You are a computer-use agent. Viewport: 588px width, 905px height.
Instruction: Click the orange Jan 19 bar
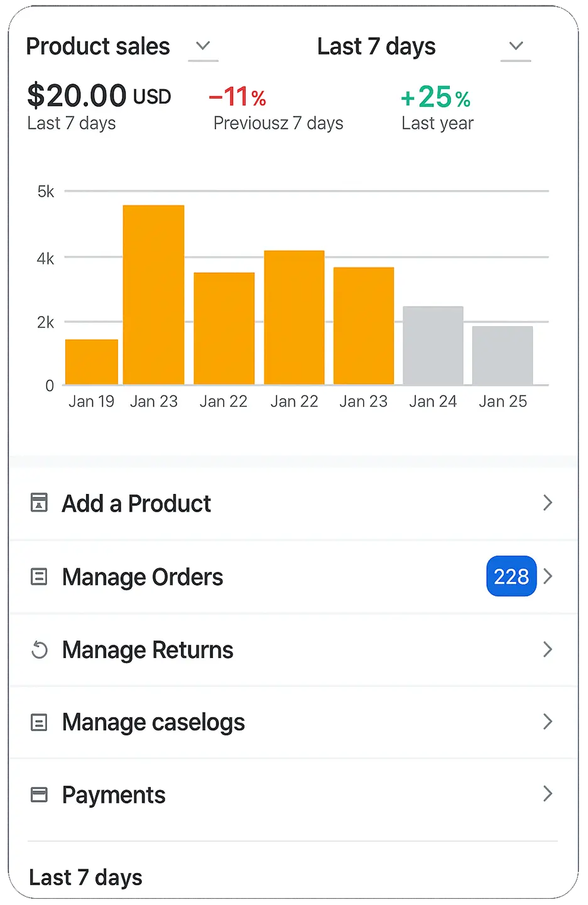(x=92, y=362)
